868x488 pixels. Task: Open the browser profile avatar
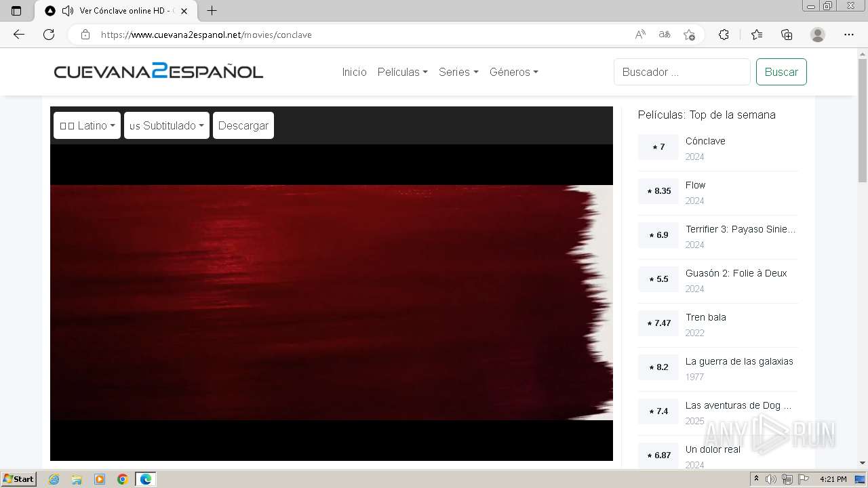818,35
